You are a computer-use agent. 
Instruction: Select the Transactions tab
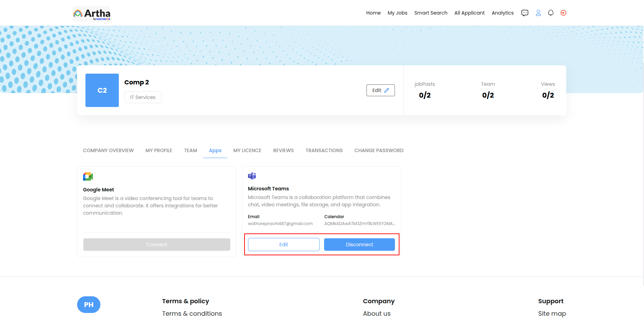point(324,150)
